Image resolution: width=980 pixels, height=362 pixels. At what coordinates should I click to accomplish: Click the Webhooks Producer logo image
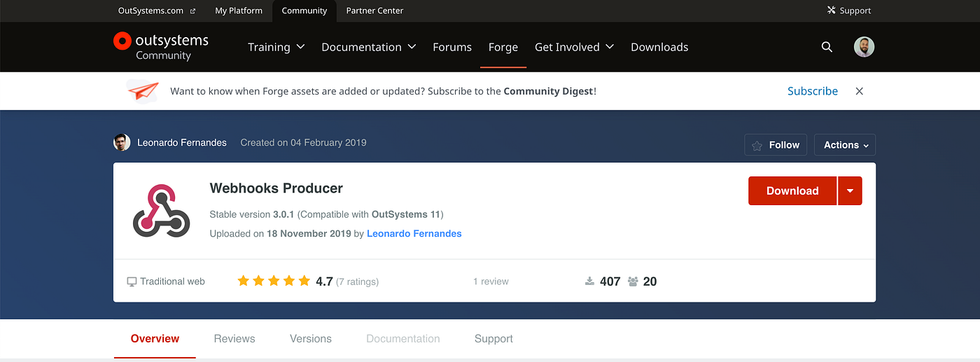[x=162, y=211]
